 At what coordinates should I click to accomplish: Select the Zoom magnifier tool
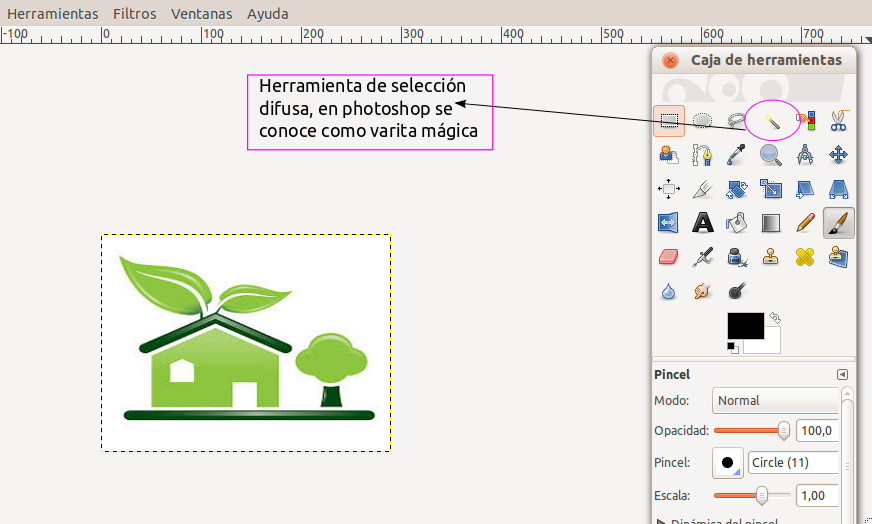click(x=771, y=155)
